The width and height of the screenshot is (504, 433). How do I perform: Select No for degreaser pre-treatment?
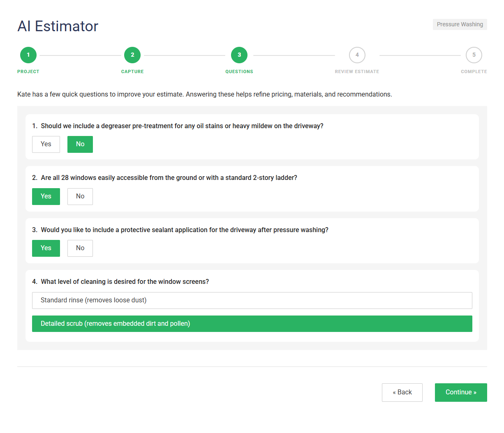pyautogui.click(x=80, y=144)
